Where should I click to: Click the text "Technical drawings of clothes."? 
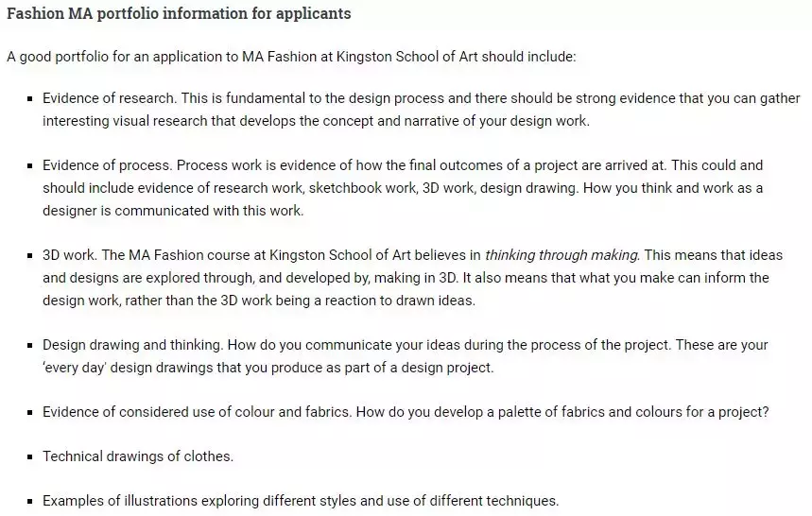138,456
